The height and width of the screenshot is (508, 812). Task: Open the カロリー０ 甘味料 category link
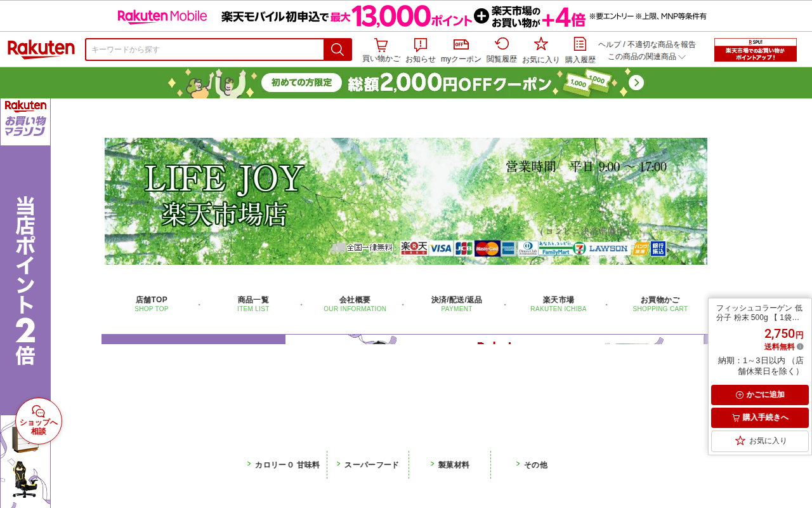[x=287, y=465]
